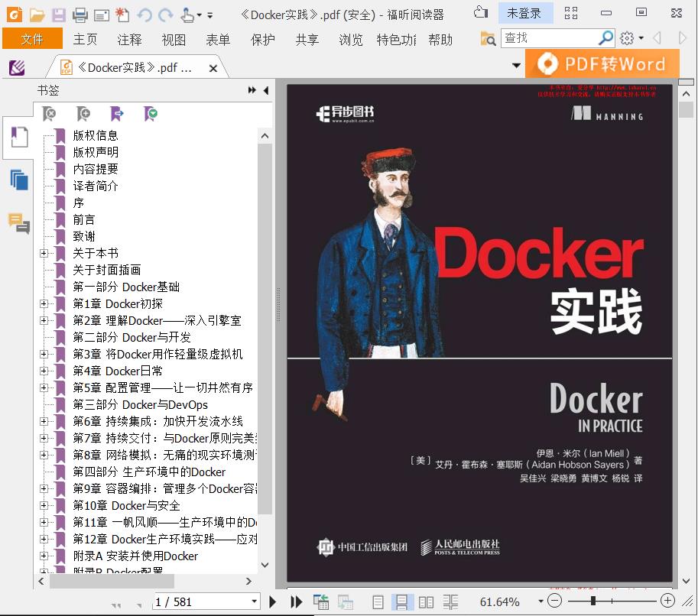
Task: Expand the 第3章 将Docker用作轻量级虚拟机 bookmark
Action: pyautogui.click(x=44, y=355)
